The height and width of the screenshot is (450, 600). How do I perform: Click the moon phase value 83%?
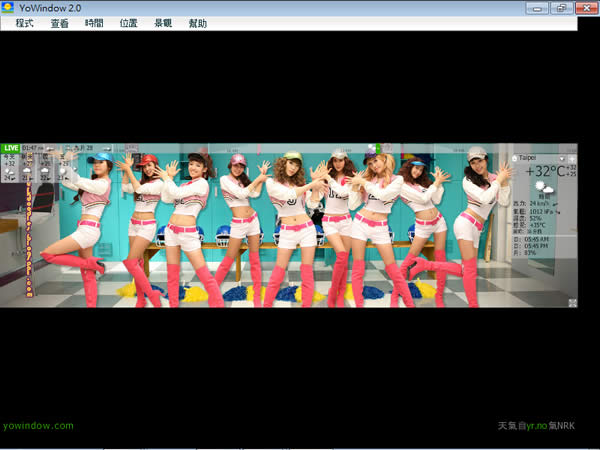click(x=530, y=253)
